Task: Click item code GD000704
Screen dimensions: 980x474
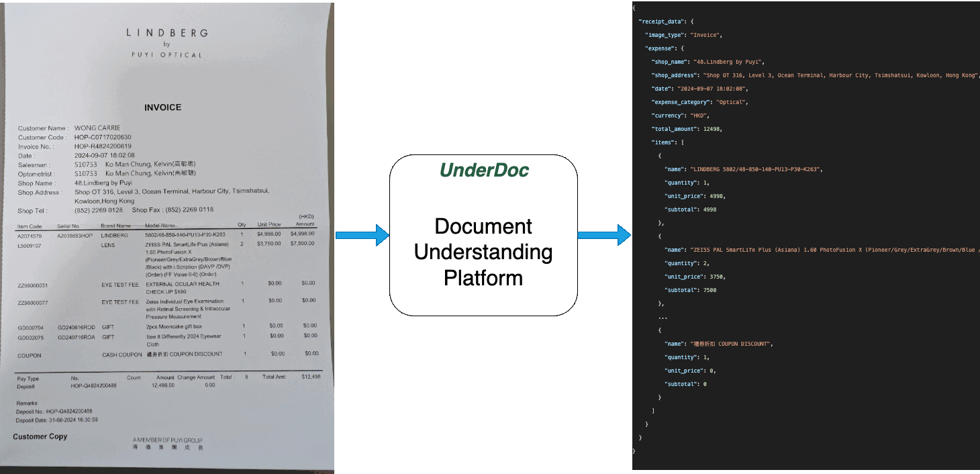Action: pos(30,327)
